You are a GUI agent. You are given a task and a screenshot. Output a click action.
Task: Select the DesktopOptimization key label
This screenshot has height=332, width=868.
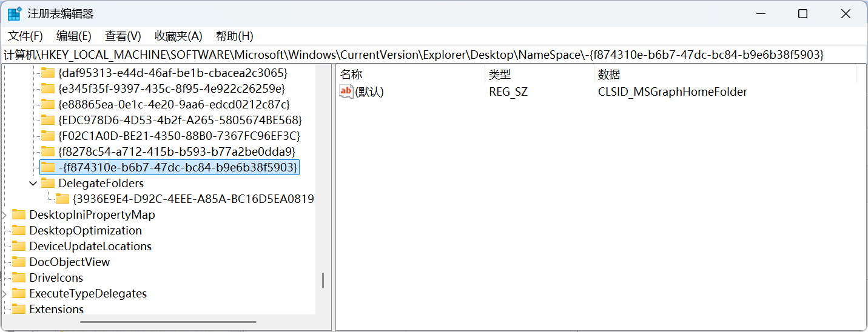[x=86, y=230]
